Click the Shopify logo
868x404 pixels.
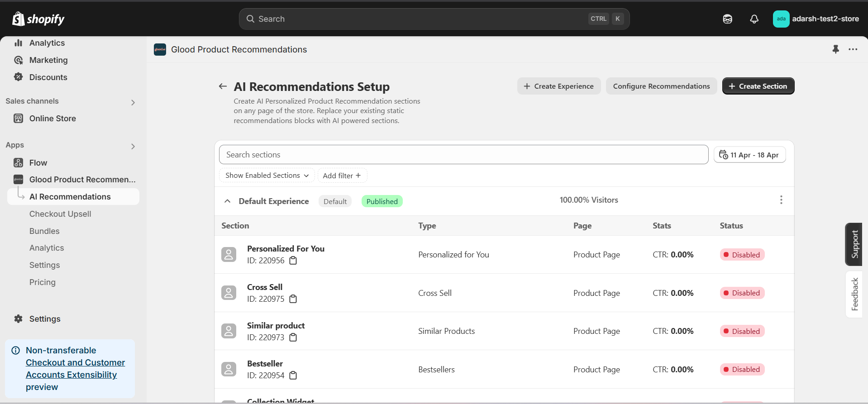pyautogui.click(x=38, y=19)
